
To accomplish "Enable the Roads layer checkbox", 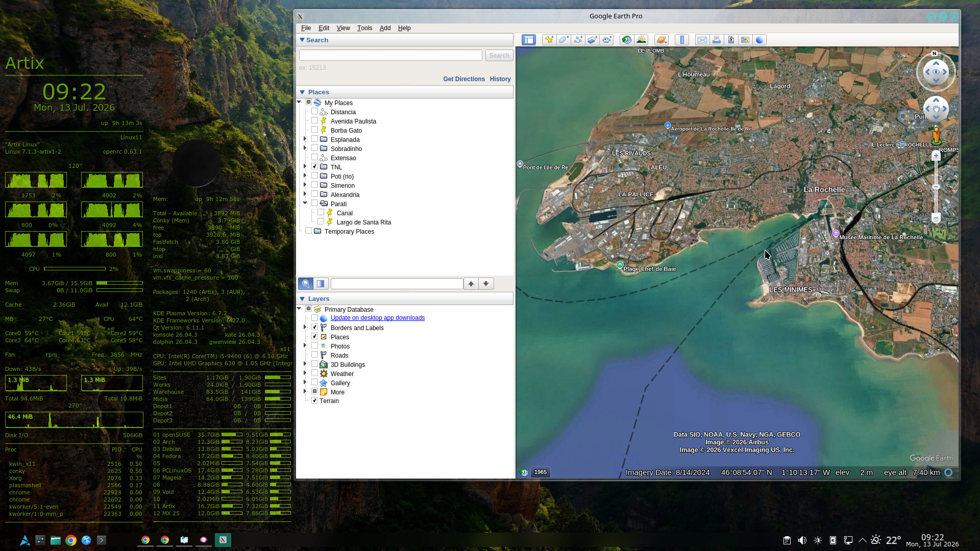I will coord(314,355).
